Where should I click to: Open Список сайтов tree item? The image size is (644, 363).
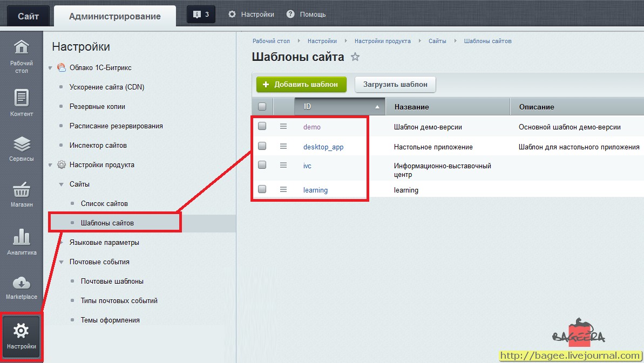coord(104,203)
